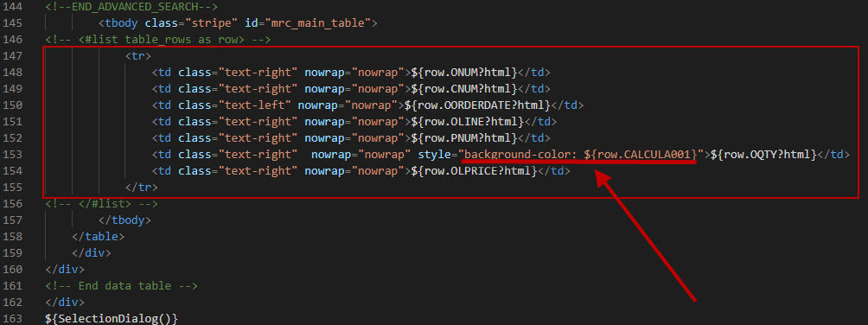Click the closing table tag
The height and width of the screenshot is (325, 868).
tap(99, 237)
